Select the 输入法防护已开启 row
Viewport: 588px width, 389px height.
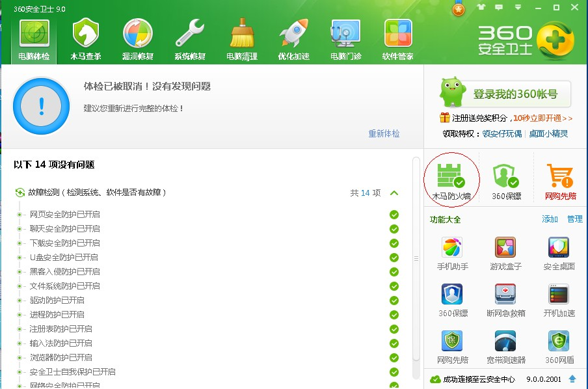208,343
